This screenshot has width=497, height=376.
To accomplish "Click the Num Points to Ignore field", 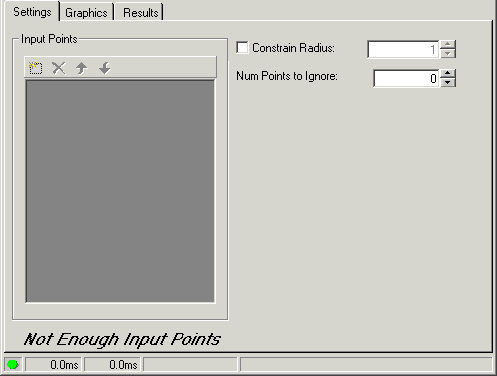I will click(x=406, y=78).
